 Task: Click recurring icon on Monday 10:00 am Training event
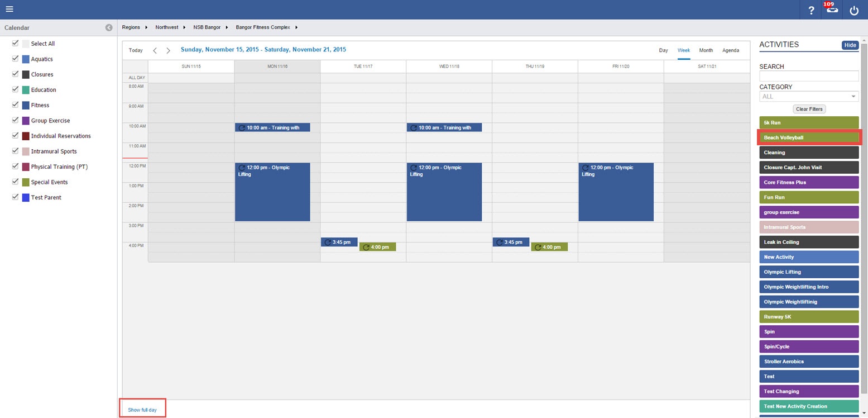pyautogui.click(x=242, y=128)
